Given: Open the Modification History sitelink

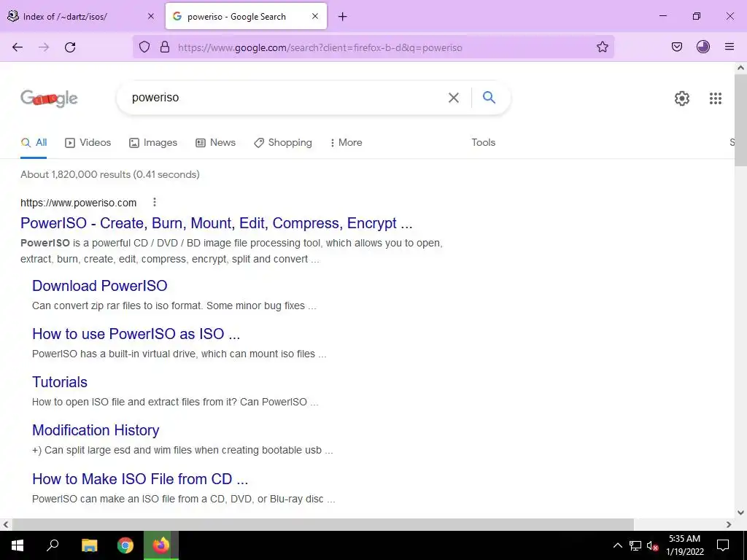Looking at the screenshot, I should coord(96,430).
